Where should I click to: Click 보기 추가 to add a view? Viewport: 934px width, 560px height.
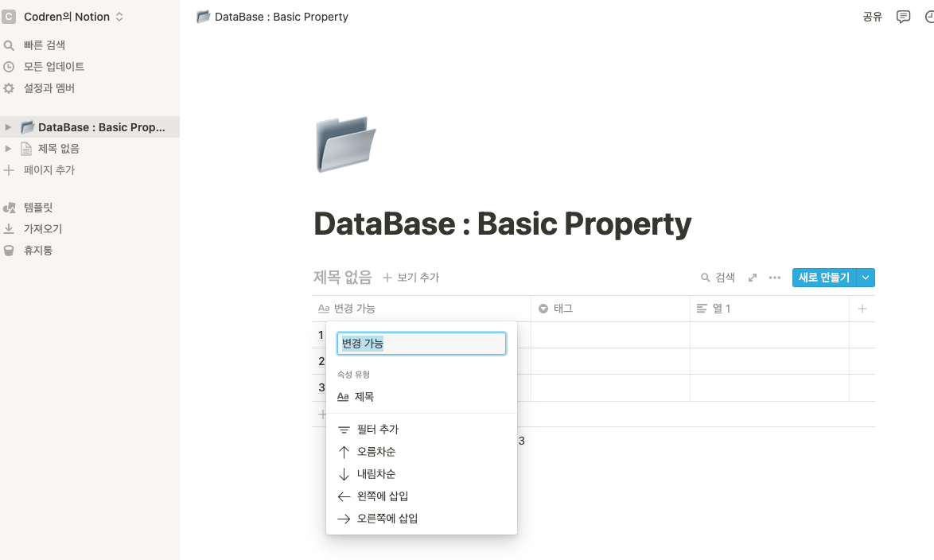point(411,277)
